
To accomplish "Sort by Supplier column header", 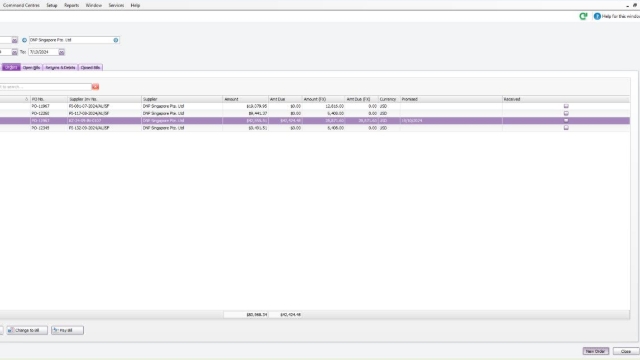I will [x=182, y=99].
